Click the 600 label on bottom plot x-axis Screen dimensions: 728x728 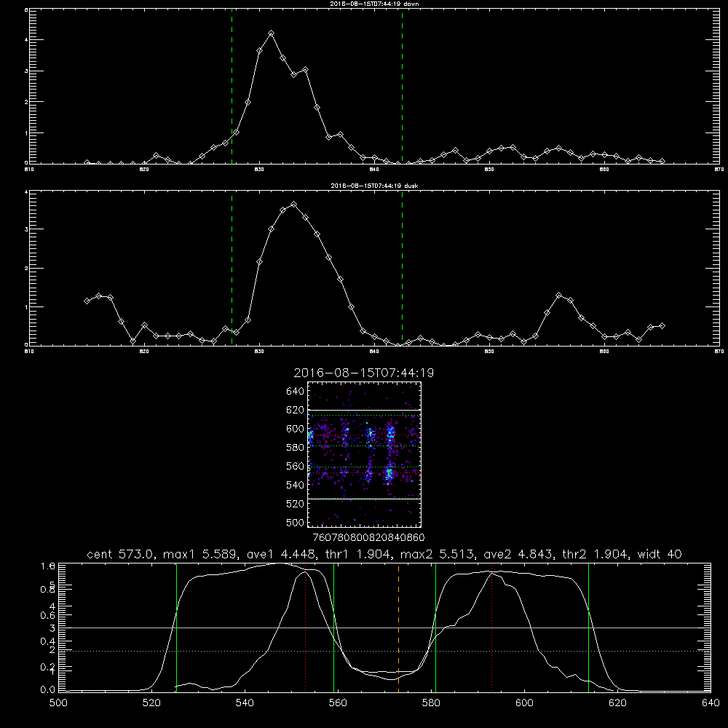[x=525, y=703]
